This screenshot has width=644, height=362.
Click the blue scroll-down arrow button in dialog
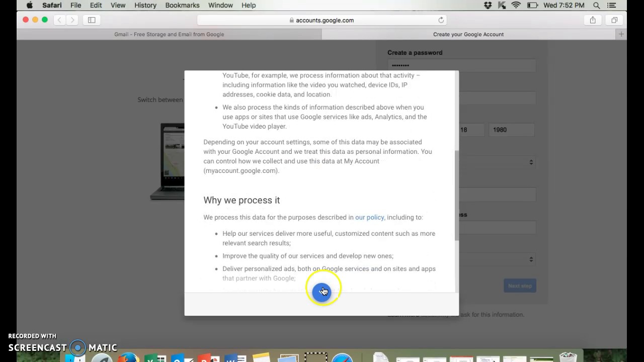322,292
